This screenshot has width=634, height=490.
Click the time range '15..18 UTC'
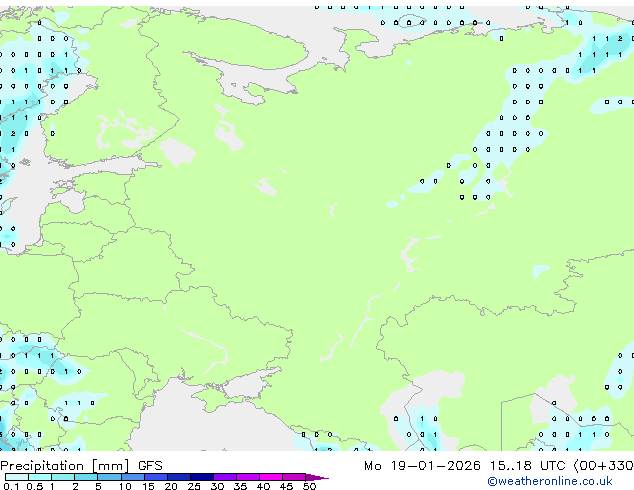[527, 466]
